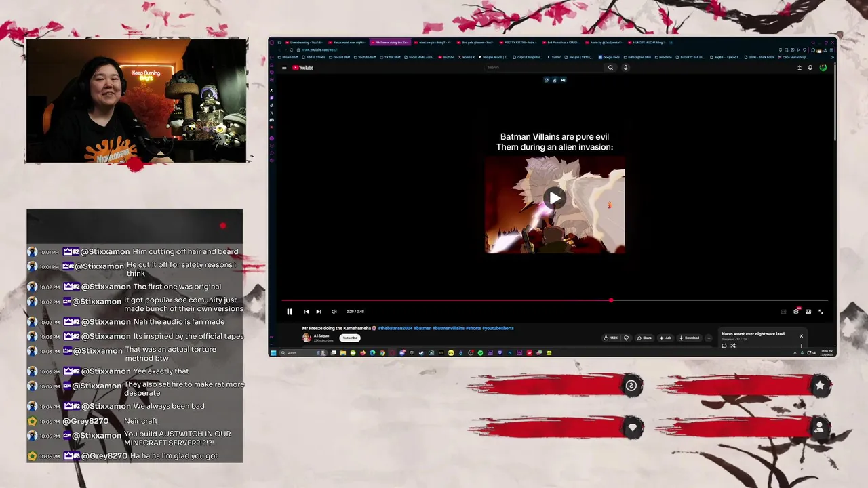Share the Mr Freeze video
Screen dimensions: 868x488
pyautogui.click(x=644, y=338)
